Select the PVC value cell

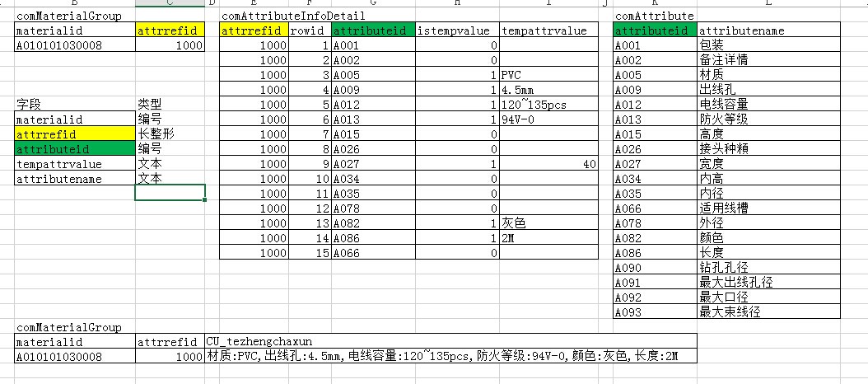coord(548,75)
